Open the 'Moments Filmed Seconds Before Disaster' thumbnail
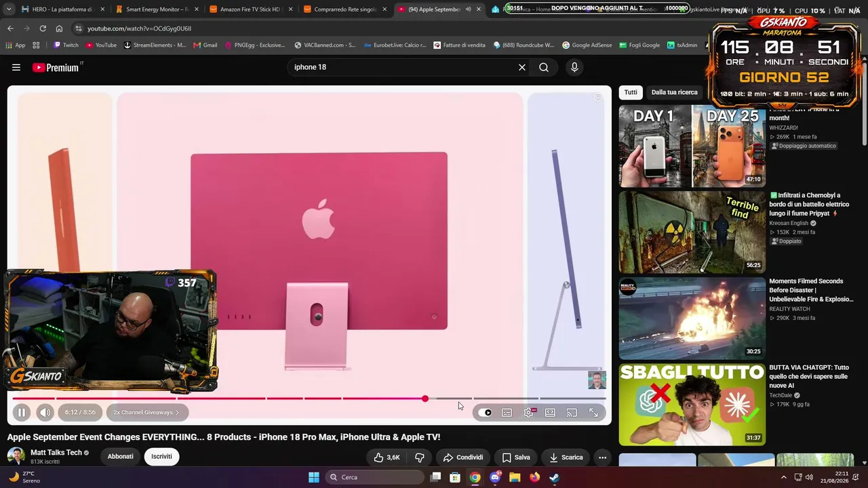Image resolution: width=868 pixels, height=488 pixels. coord(692,318)
